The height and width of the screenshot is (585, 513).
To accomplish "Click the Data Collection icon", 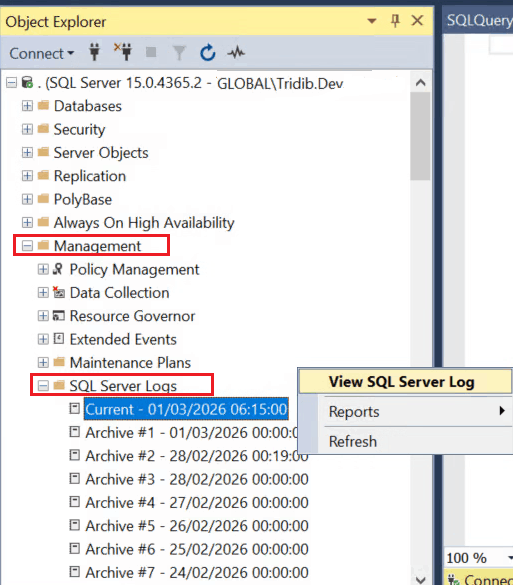I will coord(59,292).
